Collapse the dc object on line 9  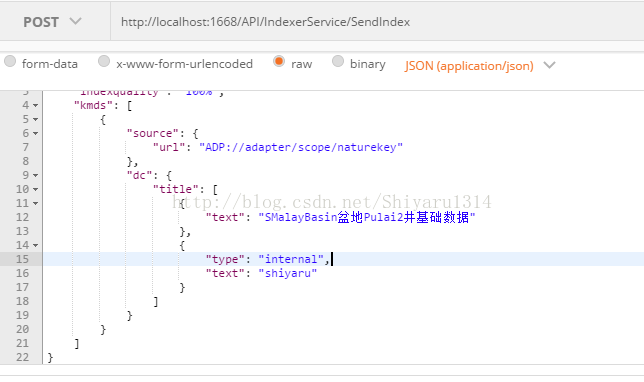tap(36, 175)
